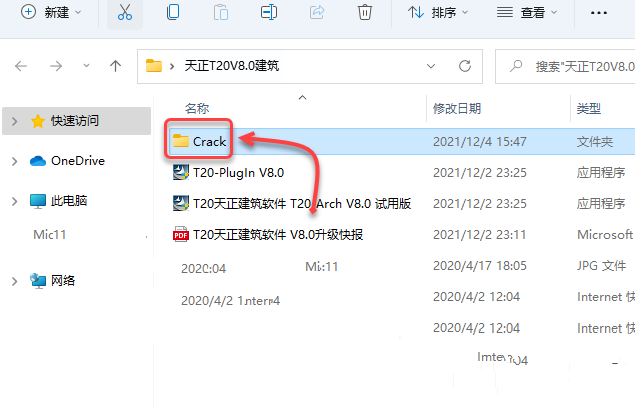This screenshot has width=635, height=409.
Task: Click the Rename icon
Action: [269, 13]
